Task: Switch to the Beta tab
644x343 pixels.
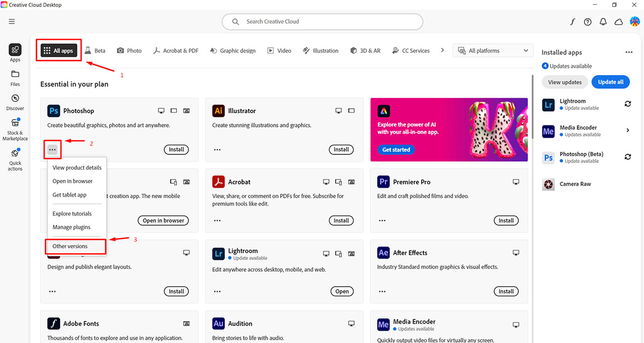Action: tap(95, 51)
